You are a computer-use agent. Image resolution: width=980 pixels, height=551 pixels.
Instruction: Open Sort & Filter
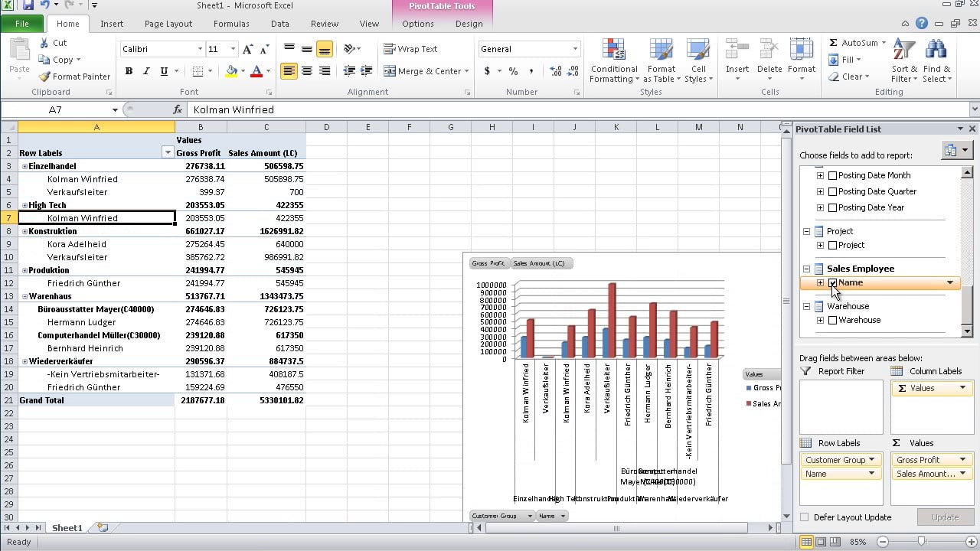click(x=904, y=61)
